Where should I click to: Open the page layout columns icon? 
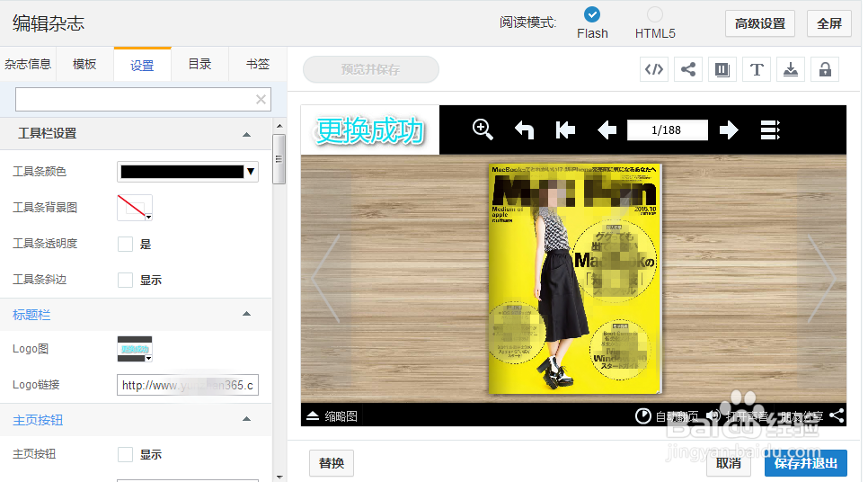pyautogui.click(x=722, y=69)
